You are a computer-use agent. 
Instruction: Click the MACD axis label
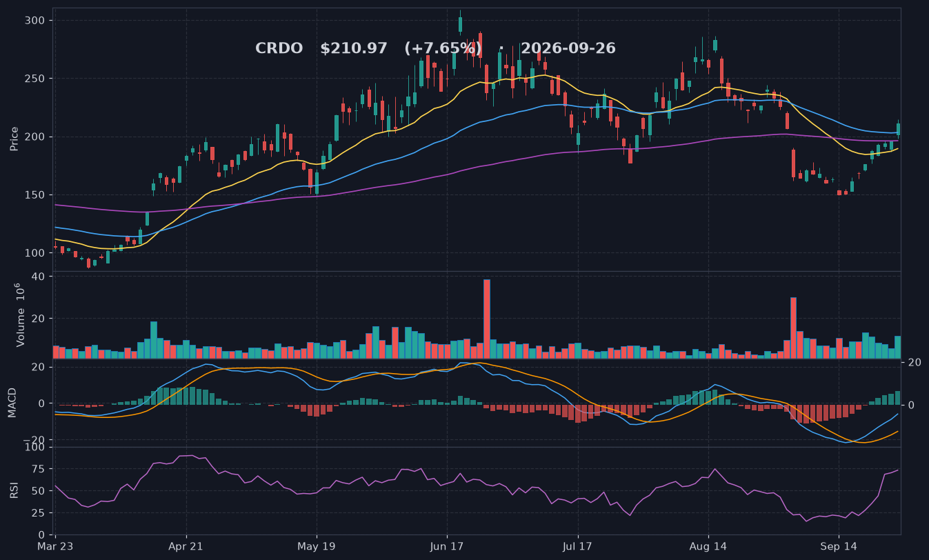point(12,403)
